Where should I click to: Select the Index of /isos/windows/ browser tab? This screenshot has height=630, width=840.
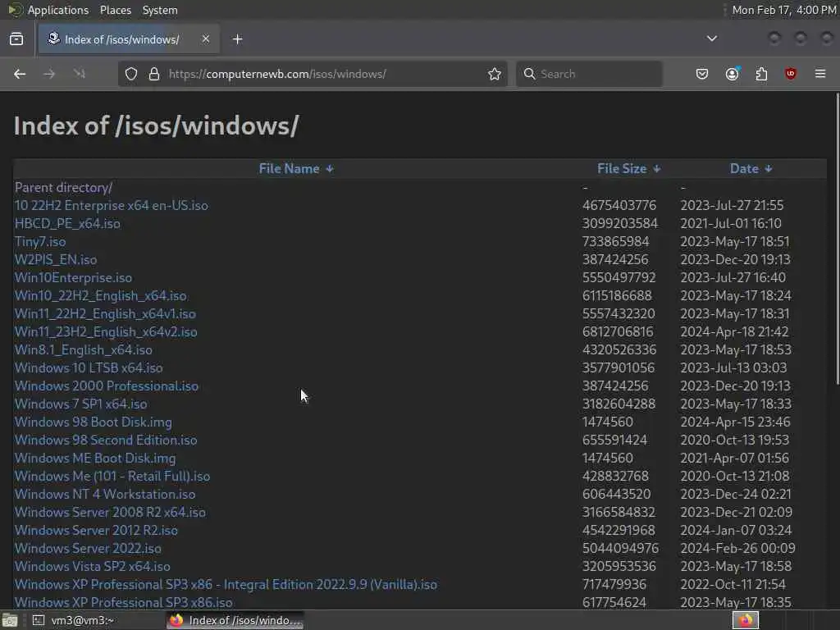click(x=129, y=39)
